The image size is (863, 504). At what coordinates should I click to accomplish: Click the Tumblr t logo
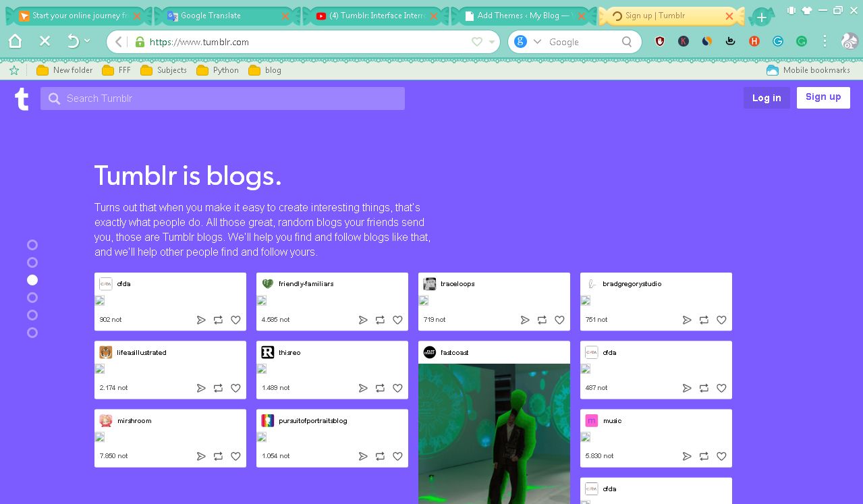tap(21, 99)
